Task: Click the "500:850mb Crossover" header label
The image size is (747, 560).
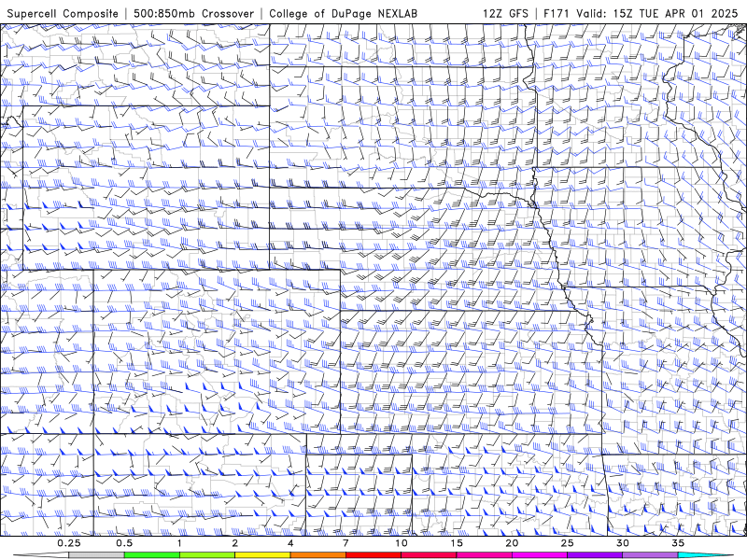Action: [194, 13]
